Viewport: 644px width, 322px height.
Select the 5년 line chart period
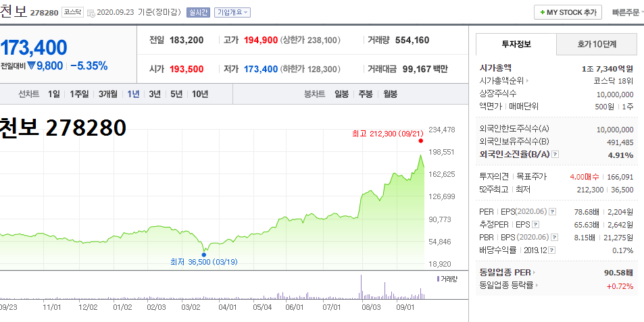[176, 94]
